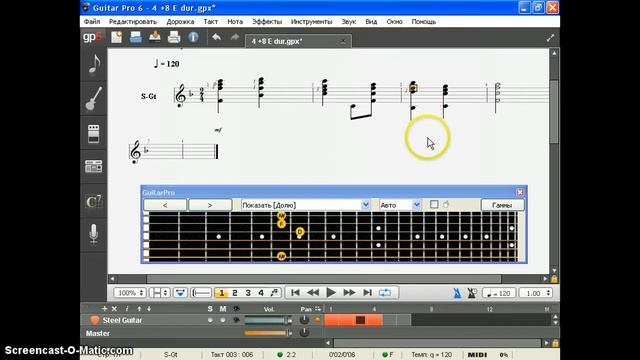
Task: Open the Авто dropdown
Action: (400, 205)
